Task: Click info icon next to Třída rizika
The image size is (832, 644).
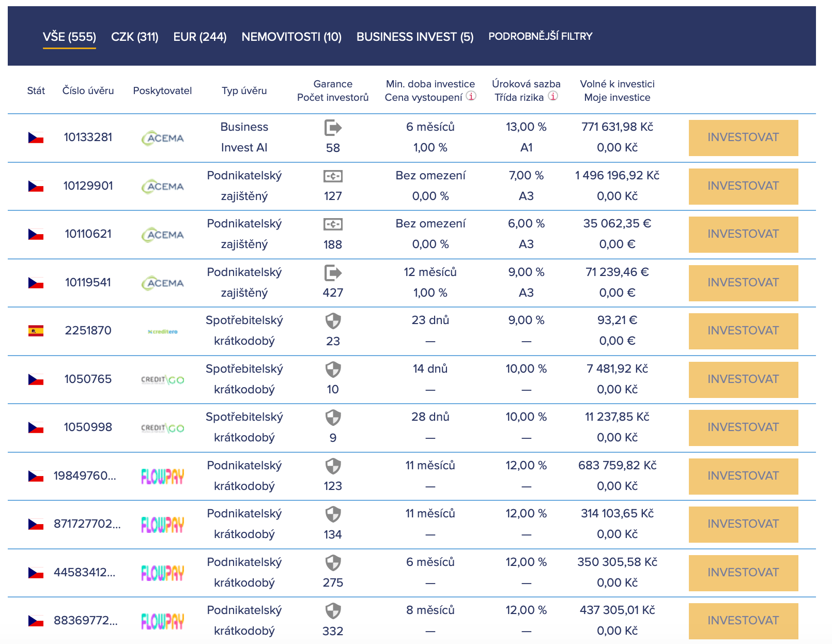Action: [552, 96]
